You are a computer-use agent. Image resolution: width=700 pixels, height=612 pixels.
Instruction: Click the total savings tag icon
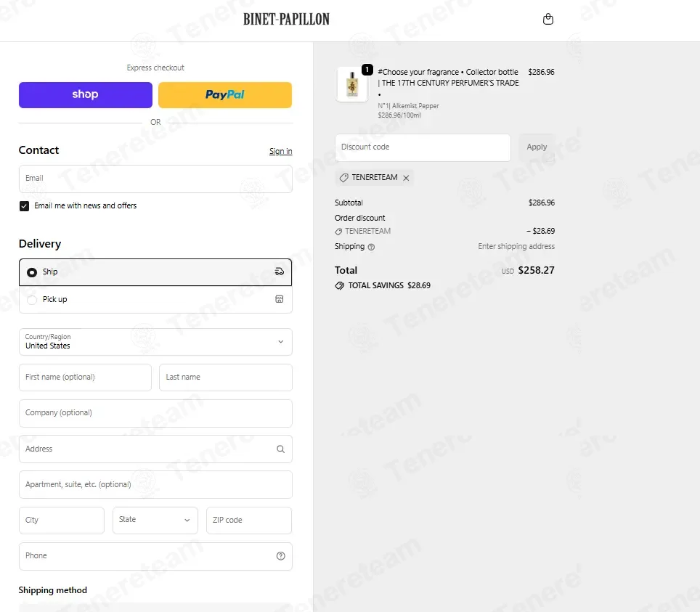tap(340, 286)
